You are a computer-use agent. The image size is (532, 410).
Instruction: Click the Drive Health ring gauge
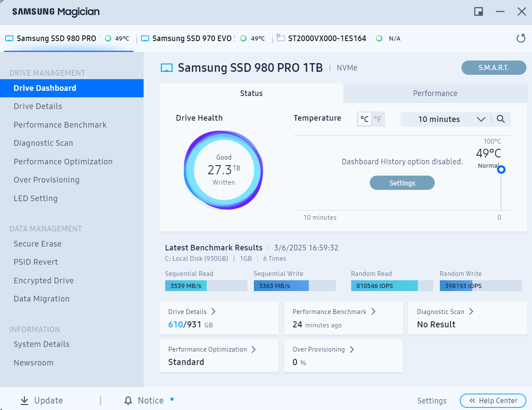pyautogui.click(x=224, y=170)
